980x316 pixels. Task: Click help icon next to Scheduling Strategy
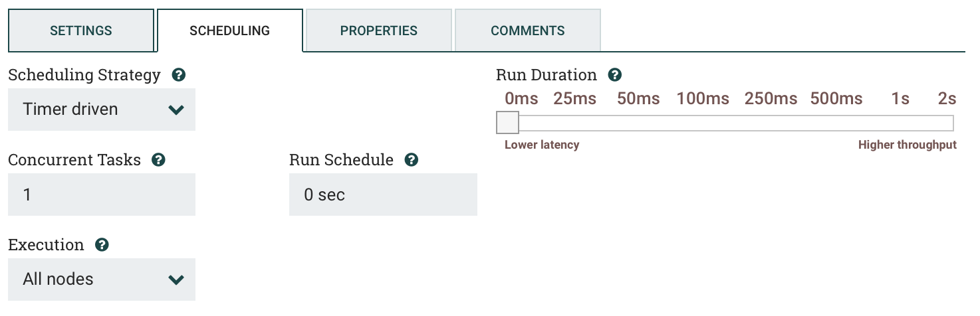click(178, 75)
